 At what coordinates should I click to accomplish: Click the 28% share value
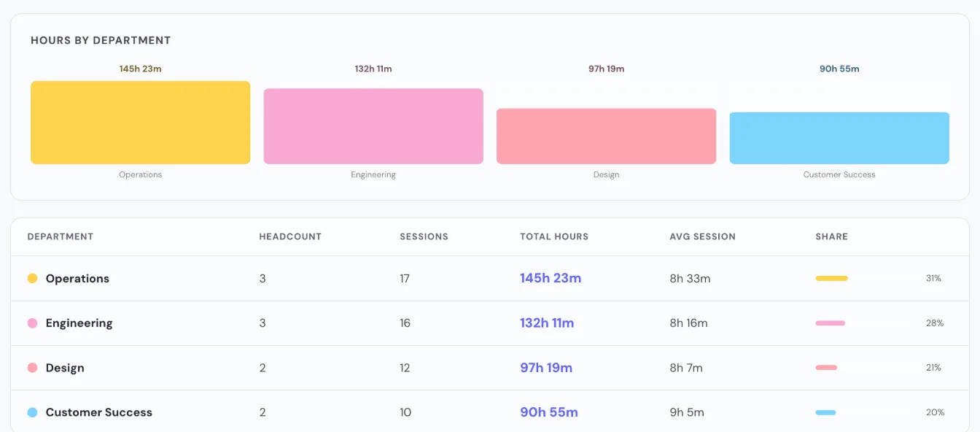coord(935,323)
